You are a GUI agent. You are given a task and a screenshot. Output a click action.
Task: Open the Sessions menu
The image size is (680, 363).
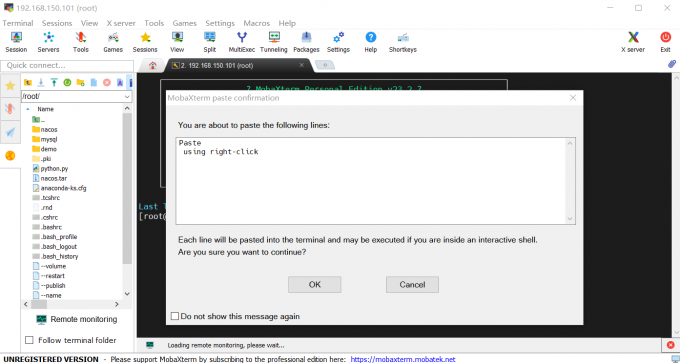click(57, 23)
